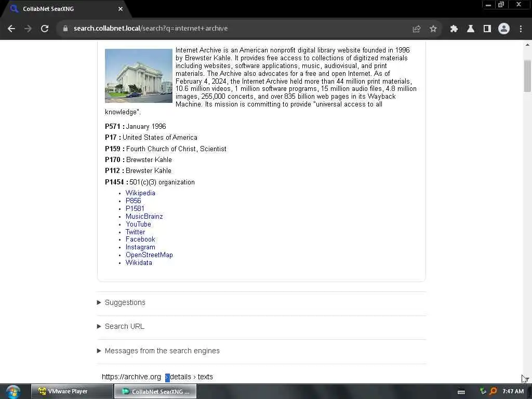Viewport: 532px width, 399px height.
Task: Click the archive.org details texts result URL
Action: [157, 377]
